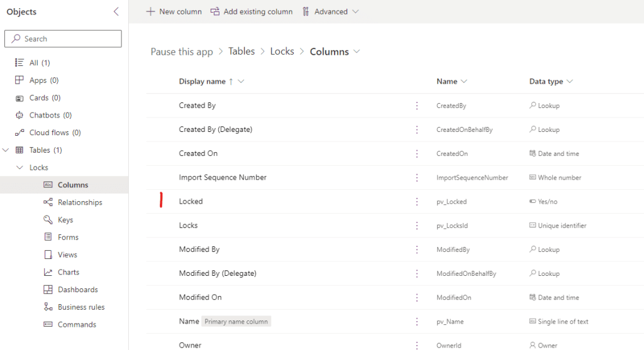This screenshot has width=644, height=350.
Task: Click the Primary name column badge
Action: point(236,322)
